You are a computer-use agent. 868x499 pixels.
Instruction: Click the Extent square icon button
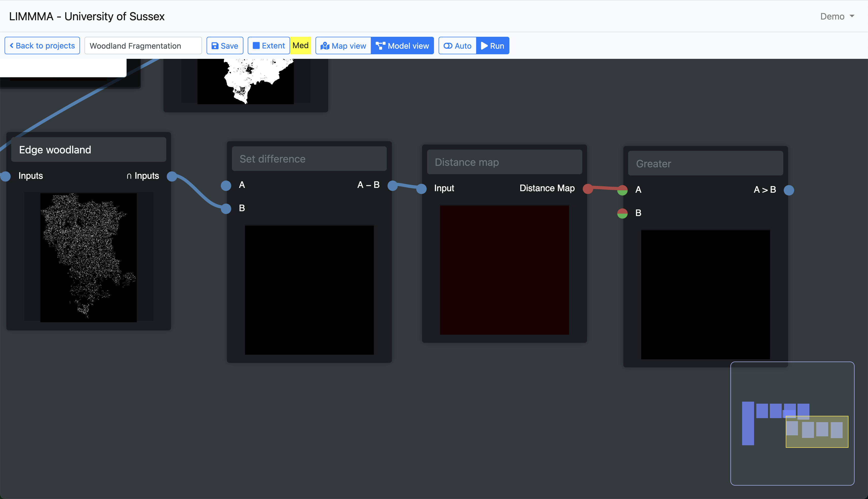tap(269, 46)
